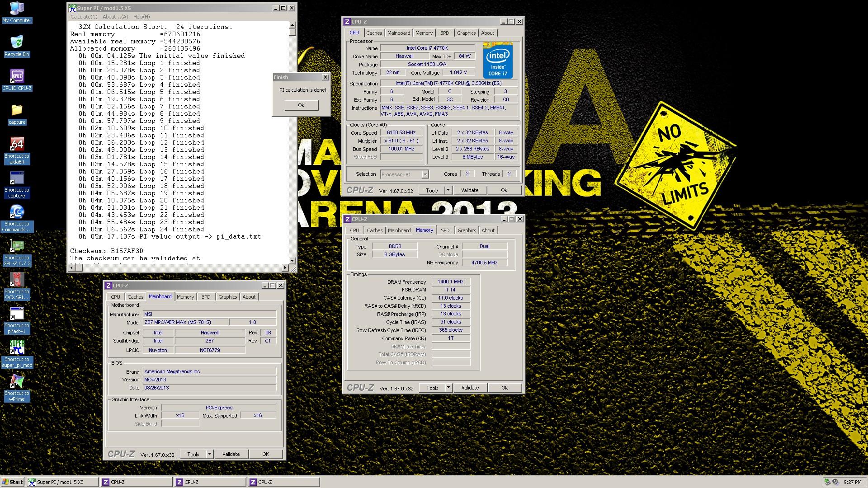
Task: Switch to Caches tab in CPU window
Action: (x=374, y=33)
